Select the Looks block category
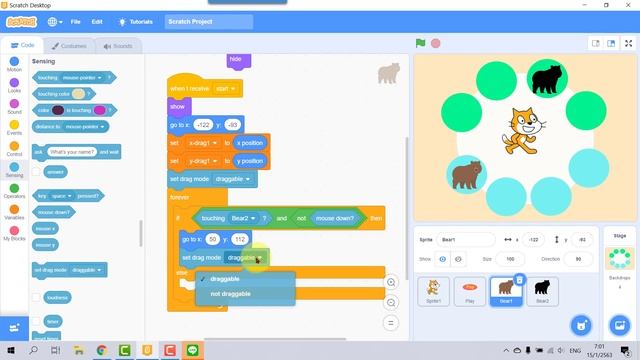 tap(14, 85)
